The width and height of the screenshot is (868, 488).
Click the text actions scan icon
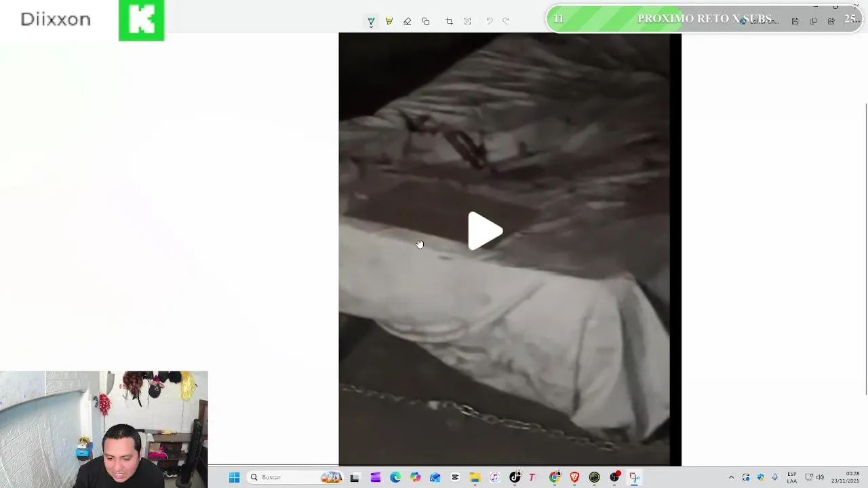point(467,22)
